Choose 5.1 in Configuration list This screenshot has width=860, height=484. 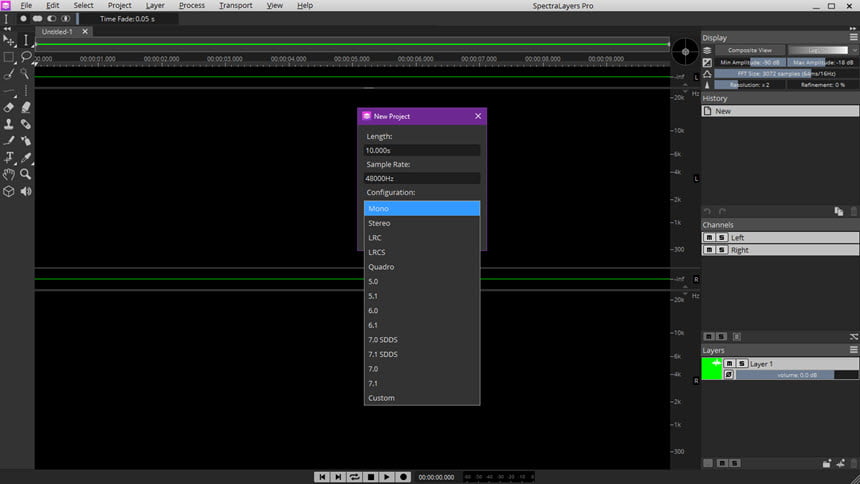tap(422, 296)
